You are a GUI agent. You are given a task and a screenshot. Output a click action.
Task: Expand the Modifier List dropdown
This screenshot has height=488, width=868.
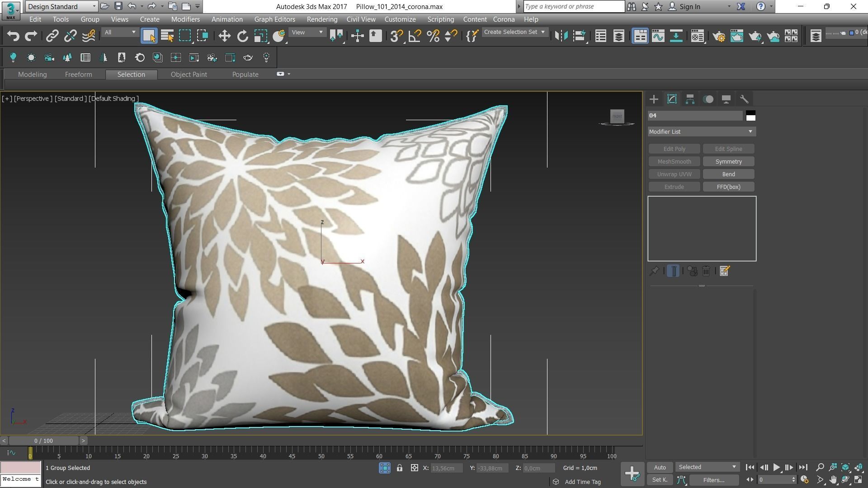pyautogui.click(x=702, y=131)
